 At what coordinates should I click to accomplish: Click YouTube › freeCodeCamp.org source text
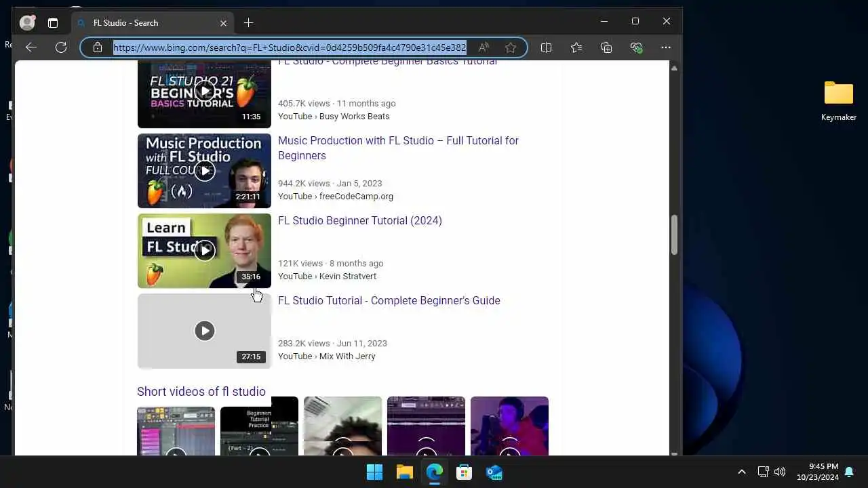[x=336, y=197]
